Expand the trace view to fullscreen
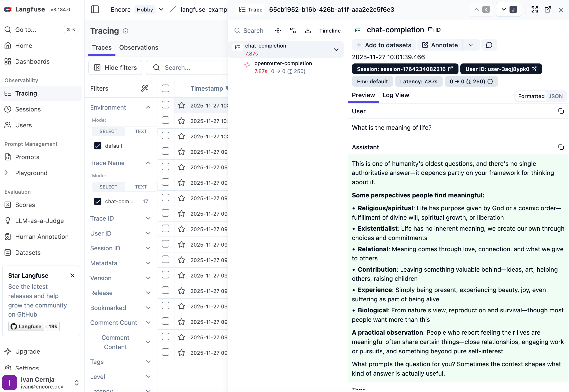Image resolution: width=569 pixels, height=392 pixels. point(535,9)
